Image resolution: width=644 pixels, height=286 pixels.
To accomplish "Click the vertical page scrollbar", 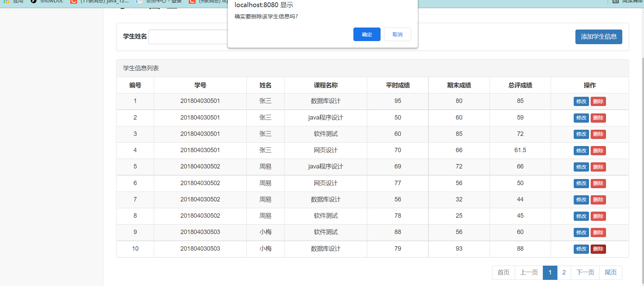I will 643,170.
